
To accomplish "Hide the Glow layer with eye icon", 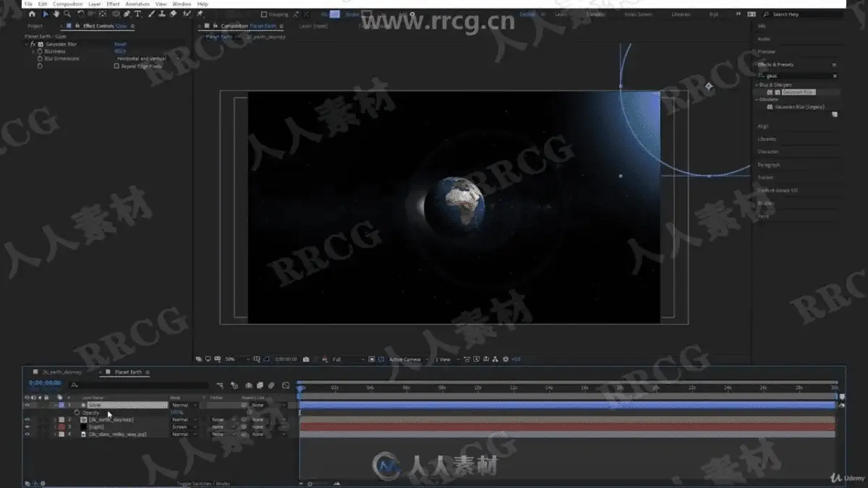I will (x=27, y=405).
